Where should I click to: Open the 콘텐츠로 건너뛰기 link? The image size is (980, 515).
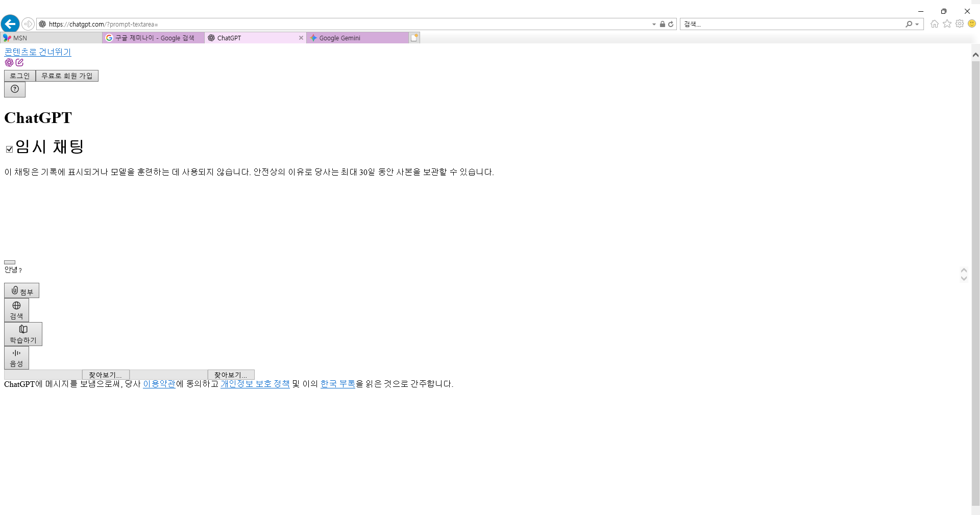(x=38, y=52)
